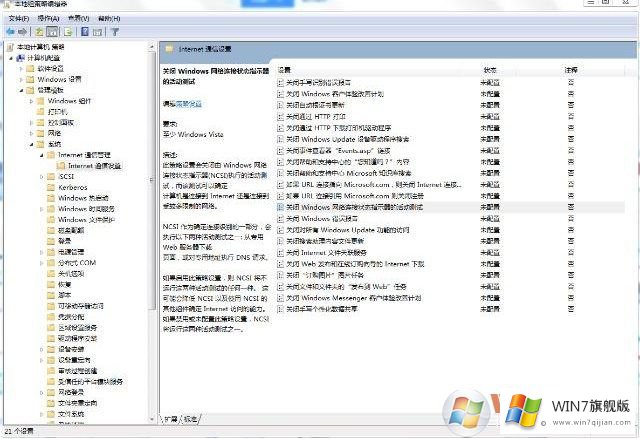Screen dimensions: 640x439
Task: Click the tree pane scroll-up arrow
Action: click(152, 47)
